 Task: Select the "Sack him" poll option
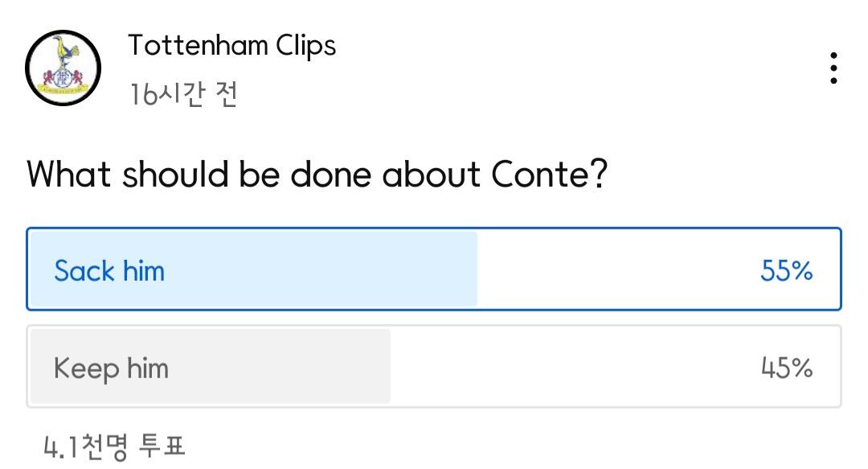coord(434,269)
